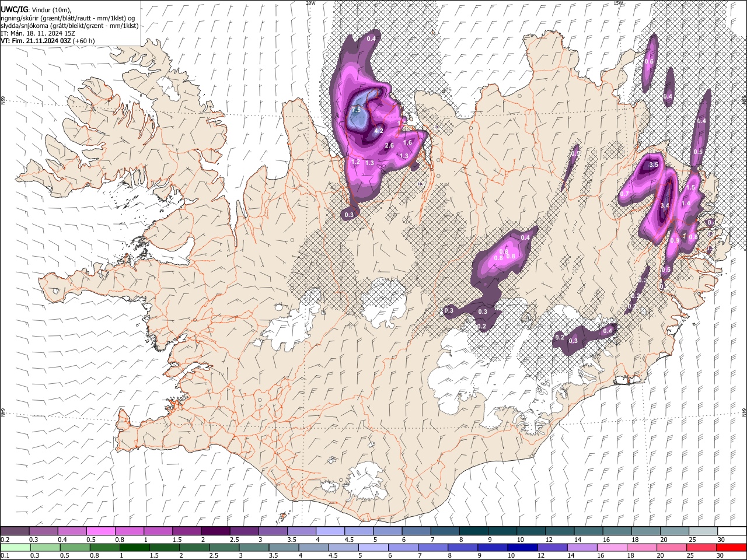Click the lavender 4–4.5 snowfall legend swatch

(330, 531)
